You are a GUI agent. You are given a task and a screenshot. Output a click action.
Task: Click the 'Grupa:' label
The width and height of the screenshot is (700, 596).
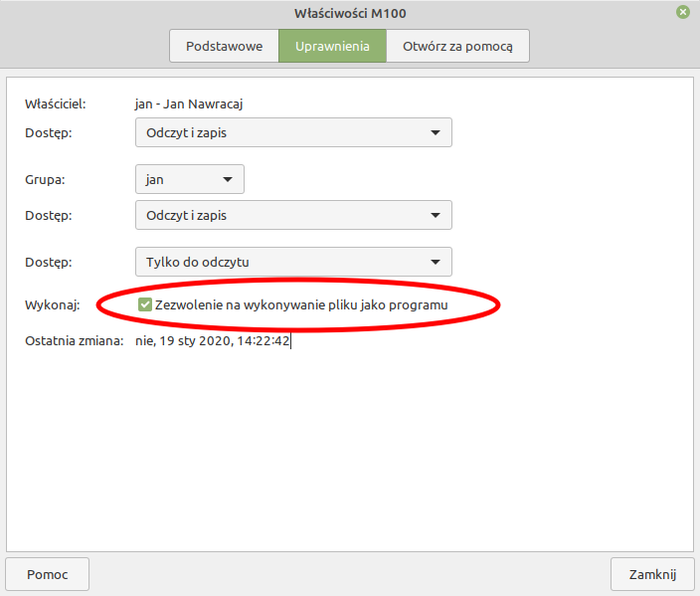point(43,180)
